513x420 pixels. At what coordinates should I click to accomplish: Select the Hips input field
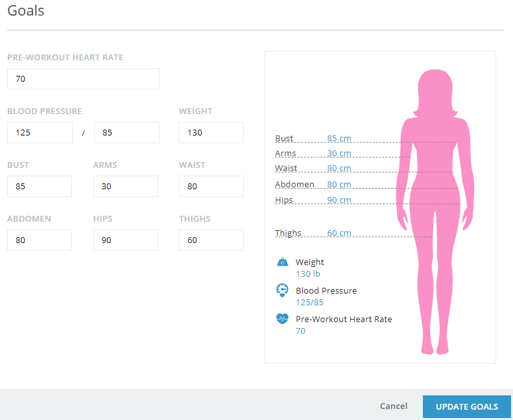pyautogui.click(x=126, y=240)
